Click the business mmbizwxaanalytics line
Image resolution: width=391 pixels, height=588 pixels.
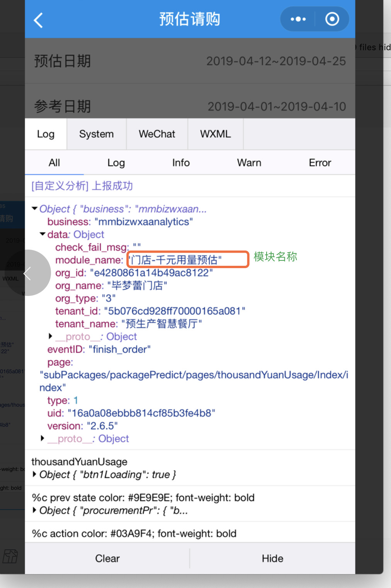[x=120, y=221]
